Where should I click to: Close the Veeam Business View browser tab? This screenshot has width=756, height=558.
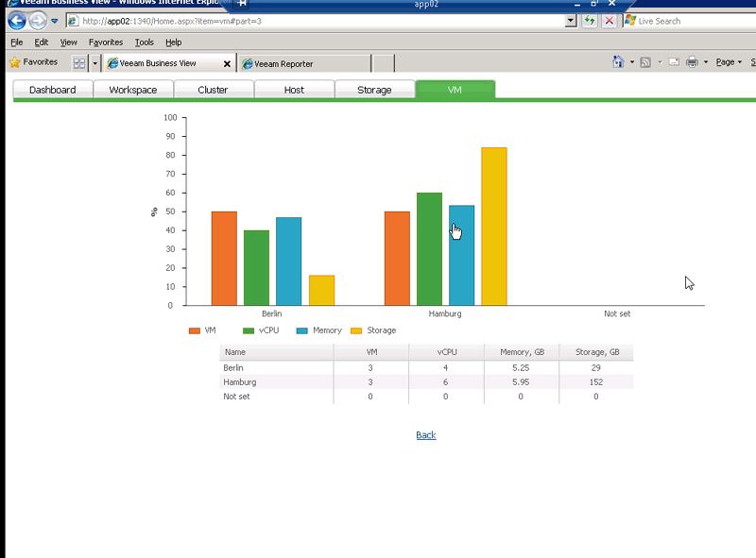(x=226, y=64)
